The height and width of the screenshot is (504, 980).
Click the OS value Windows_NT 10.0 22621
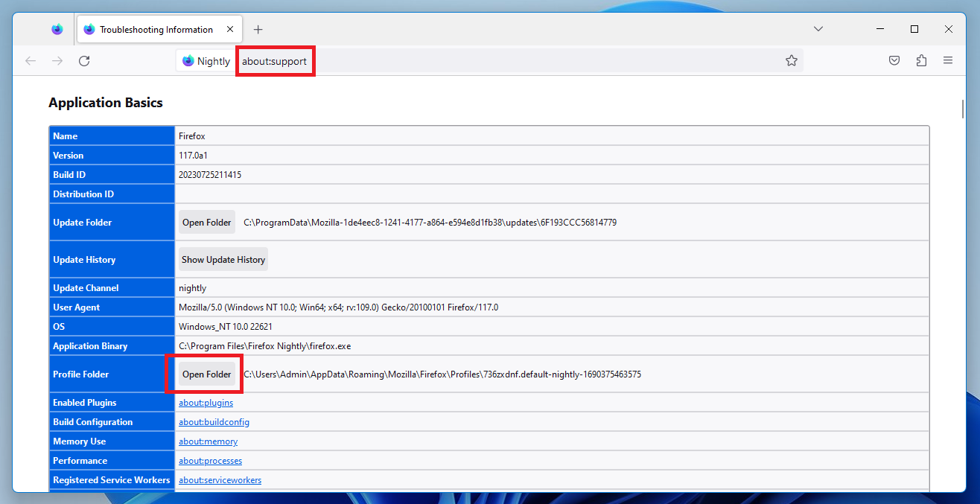[x=224, y=327]
